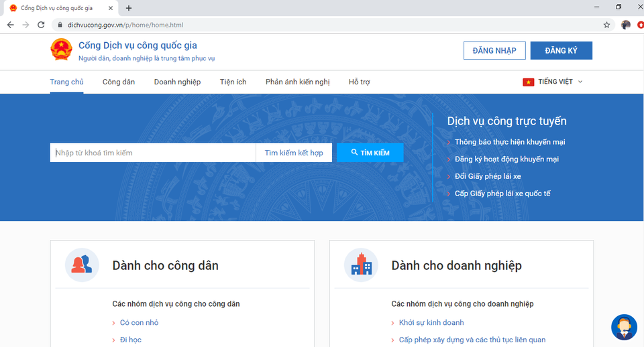Open the Công dân menu tab

click(x=119, y=82)
